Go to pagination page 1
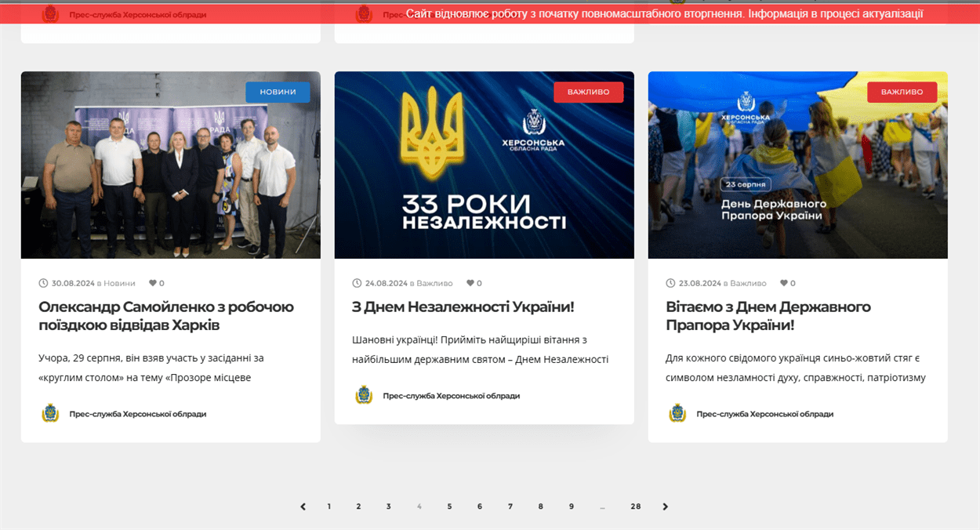The width and height of the screenshot is (980, 530). [x=329, y=506]
